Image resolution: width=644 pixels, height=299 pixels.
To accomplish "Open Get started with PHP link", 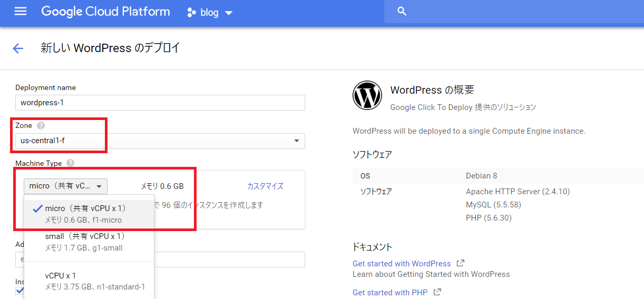I will (390, 292).
